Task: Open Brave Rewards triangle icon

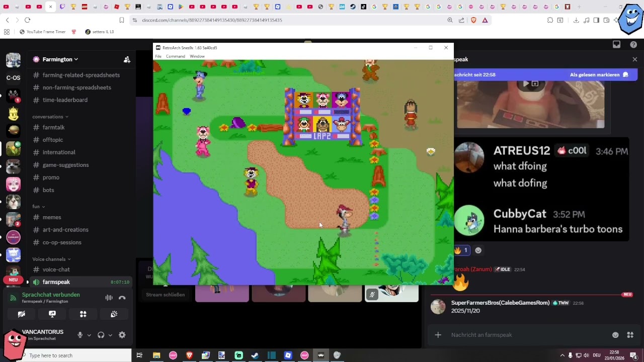Action: 485,20
